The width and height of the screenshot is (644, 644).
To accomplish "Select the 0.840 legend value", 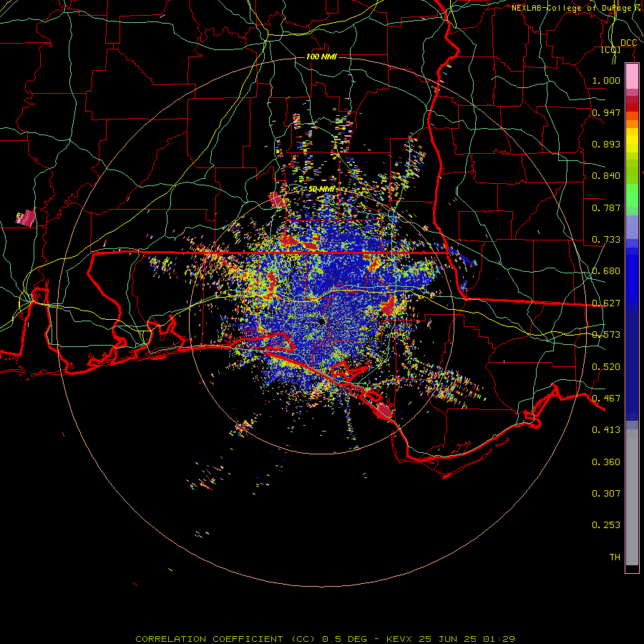I will (606, 176).
